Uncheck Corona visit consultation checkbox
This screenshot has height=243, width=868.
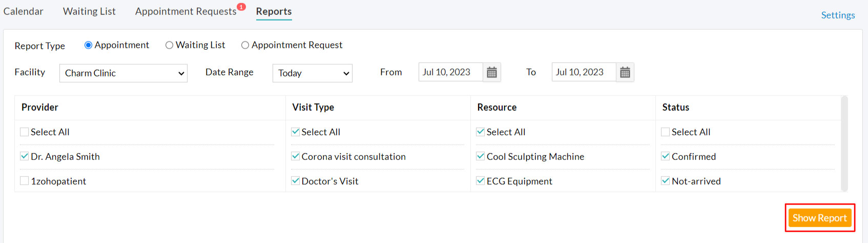[x=295, y=156]
